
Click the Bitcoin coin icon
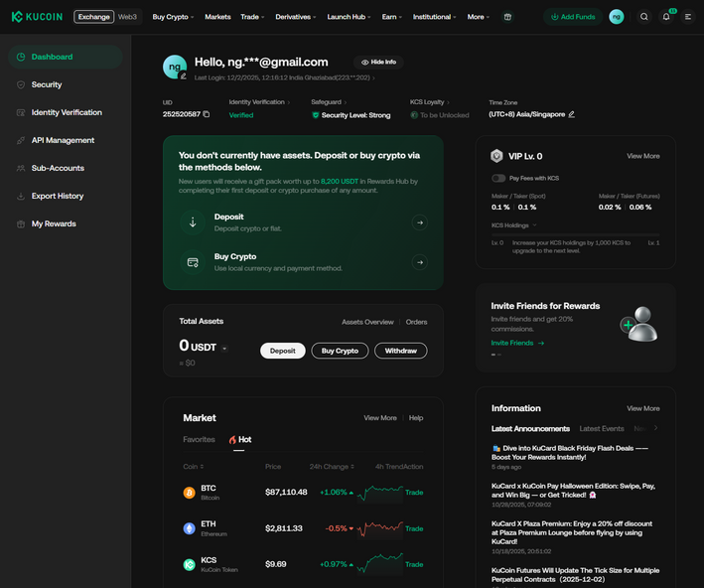click(x=189, y=493)
